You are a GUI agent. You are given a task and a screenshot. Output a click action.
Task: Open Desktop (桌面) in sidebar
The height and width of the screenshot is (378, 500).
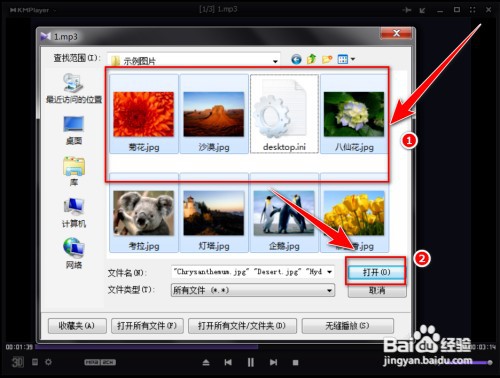pos(74,130)
